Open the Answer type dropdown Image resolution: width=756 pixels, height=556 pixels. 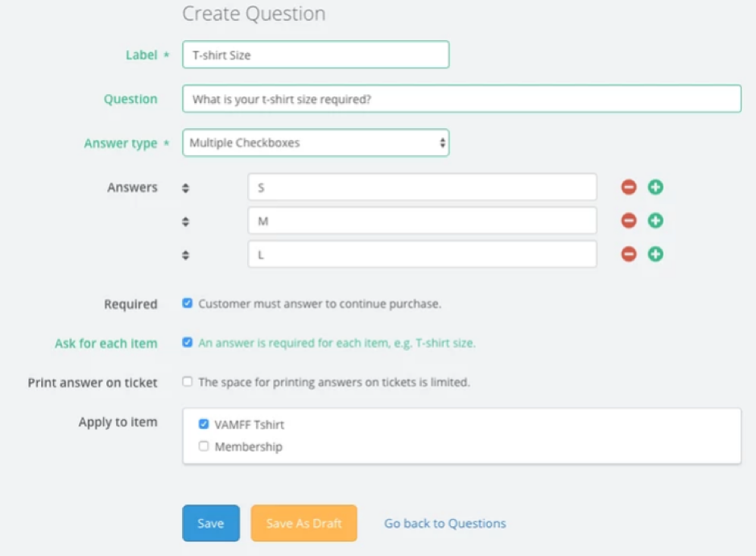click(316, 142)
